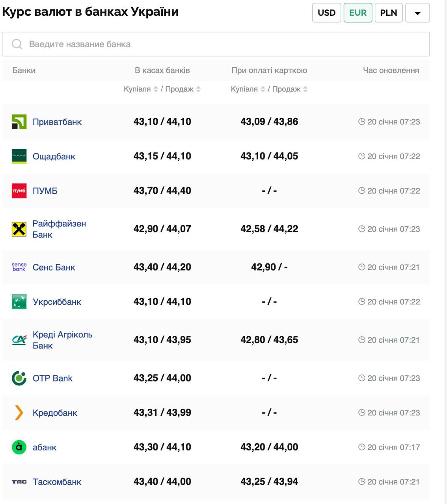Switch currency to USD
The image size is (447, 504).
[x=326, y=13]
